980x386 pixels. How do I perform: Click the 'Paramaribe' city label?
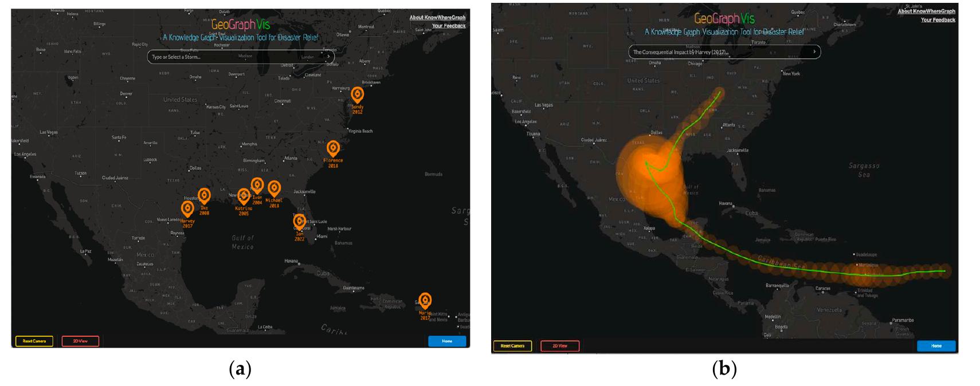[x=903, y=321]
